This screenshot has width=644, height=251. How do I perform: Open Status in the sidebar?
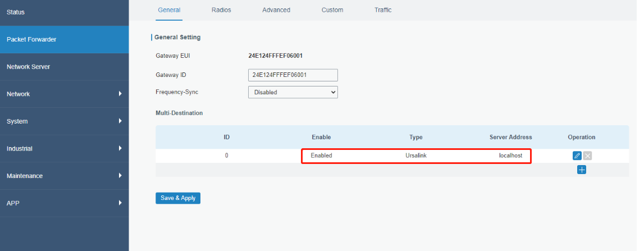16,12
